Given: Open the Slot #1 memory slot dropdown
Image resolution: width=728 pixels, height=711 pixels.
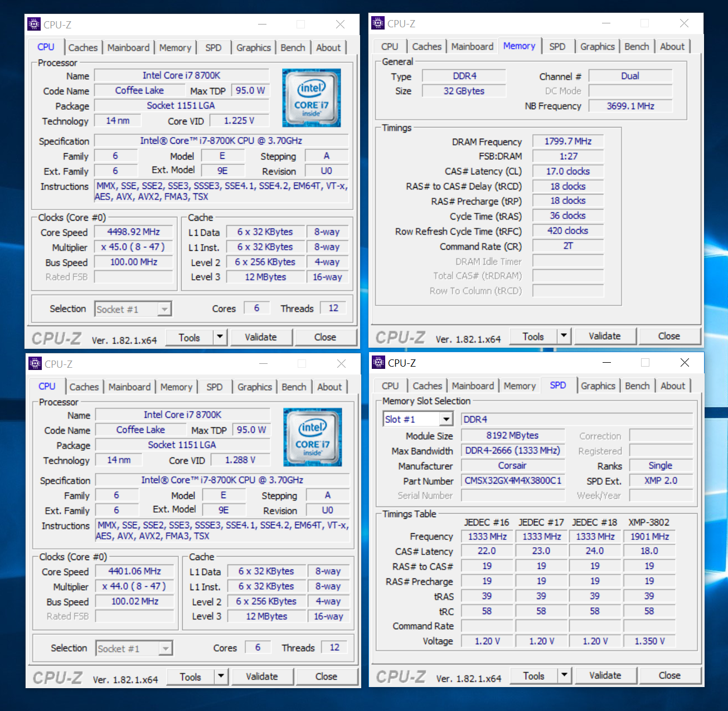Looking at the screenshot, I should click(446, 419).
